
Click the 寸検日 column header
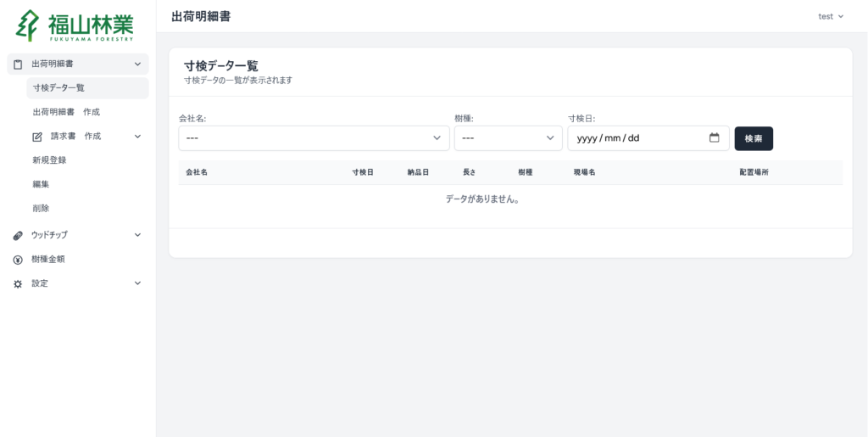click(x=363, y=172)
